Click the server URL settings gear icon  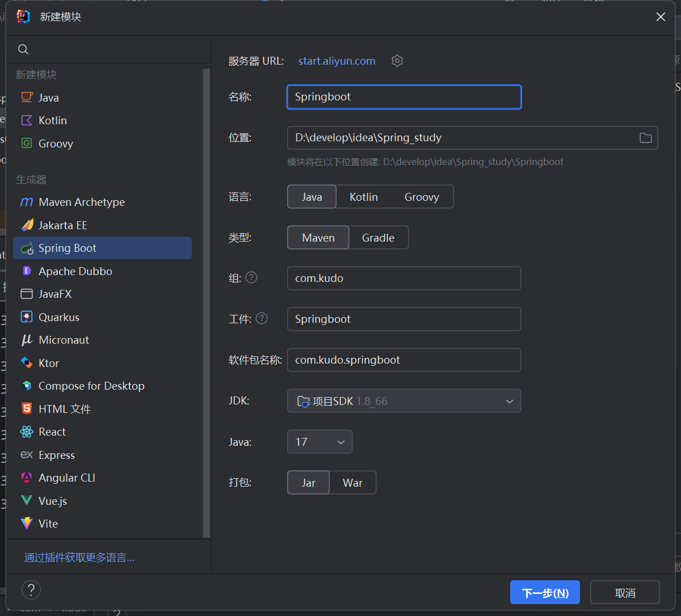point(397,61)
